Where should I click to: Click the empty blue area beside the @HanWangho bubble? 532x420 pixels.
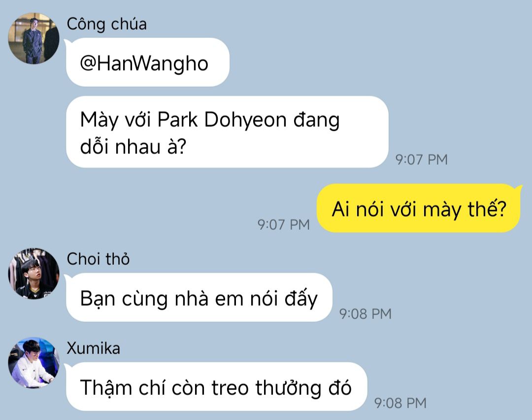(x=373, y=63)
